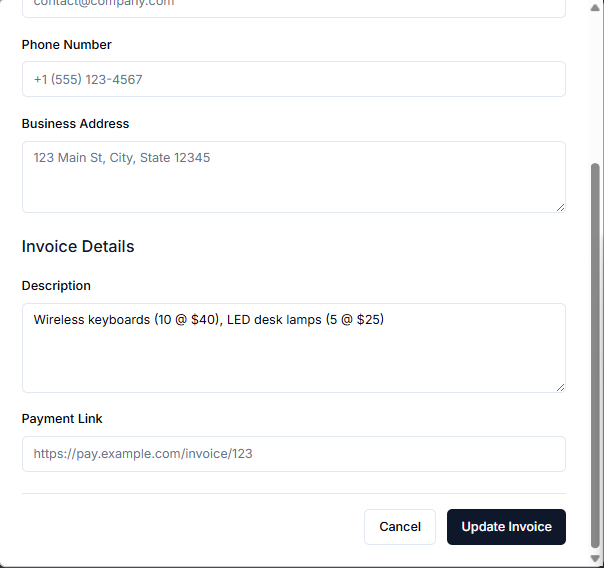Click the Phone Number input field
The height and width of the screenshot is (568, 604).
293,79
